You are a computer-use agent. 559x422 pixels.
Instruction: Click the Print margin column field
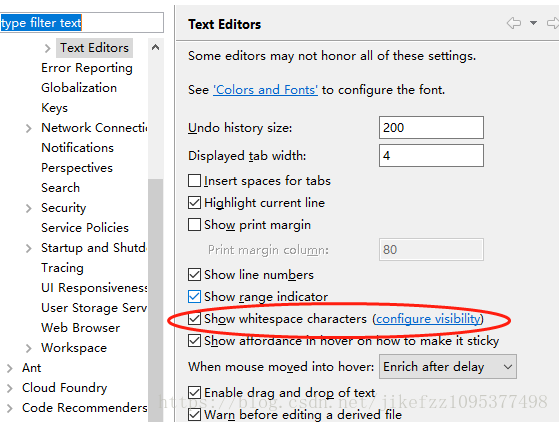coord(431,249)
